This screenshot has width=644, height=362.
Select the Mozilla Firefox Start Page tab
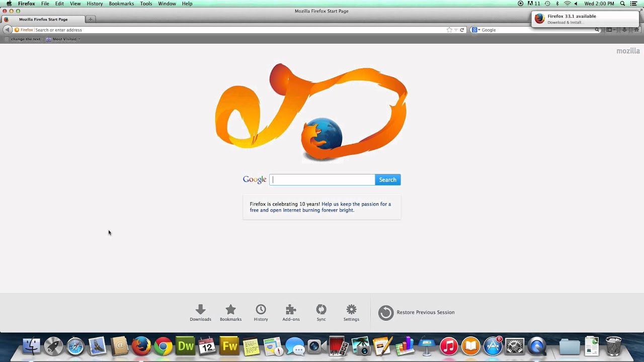[43, 19]
